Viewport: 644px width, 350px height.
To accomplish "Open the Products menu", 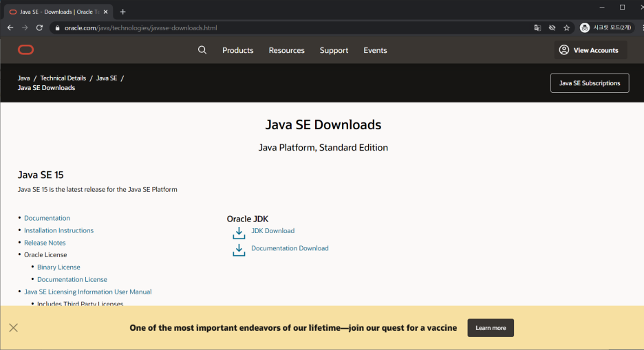I will (238, 50).
